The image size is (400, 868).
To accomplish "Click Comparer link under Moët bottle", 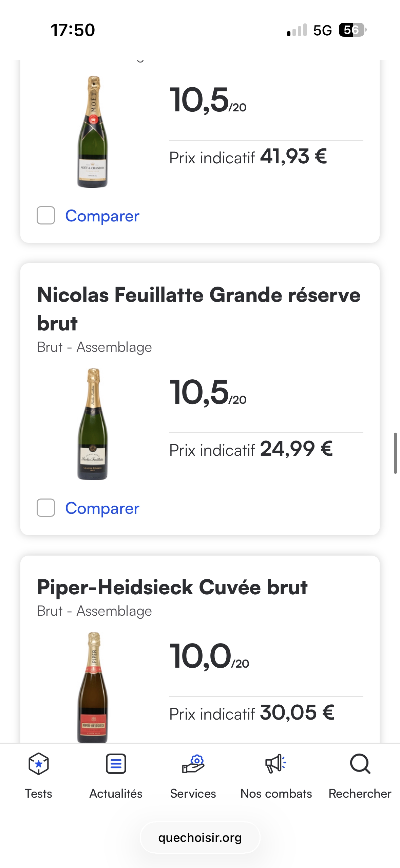I will click(102, 216).
